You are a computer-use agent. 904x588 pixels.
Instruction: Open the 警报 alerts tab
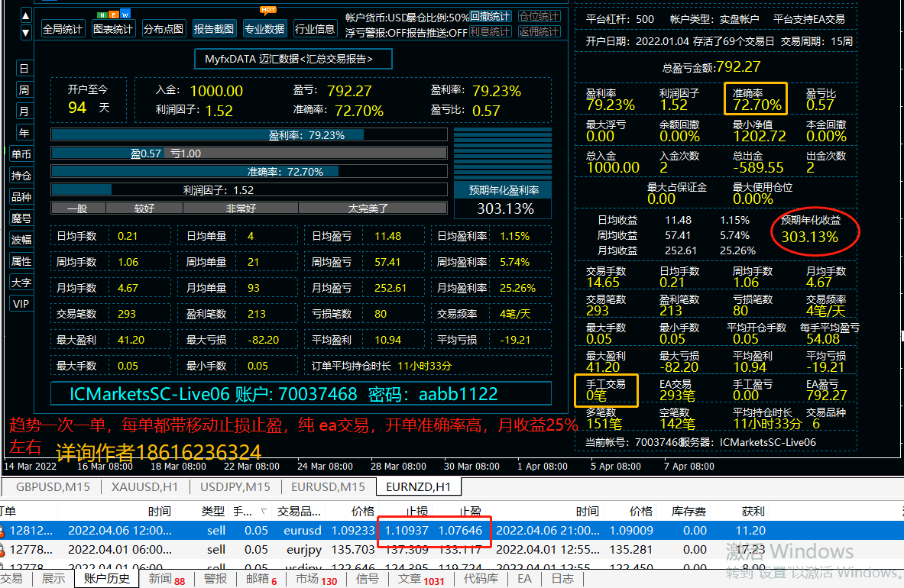[x=215, y=578]
